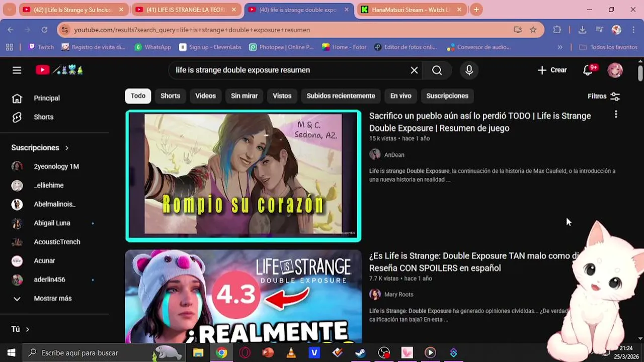Open the notifications bell
The image size is (644, 362).
pyautogui.click(x=588, y=70)
